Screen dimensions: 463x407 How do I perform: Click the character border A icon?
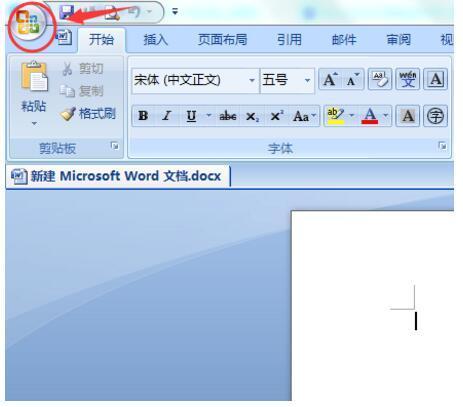pyautogui.click(x=435, y=80)
